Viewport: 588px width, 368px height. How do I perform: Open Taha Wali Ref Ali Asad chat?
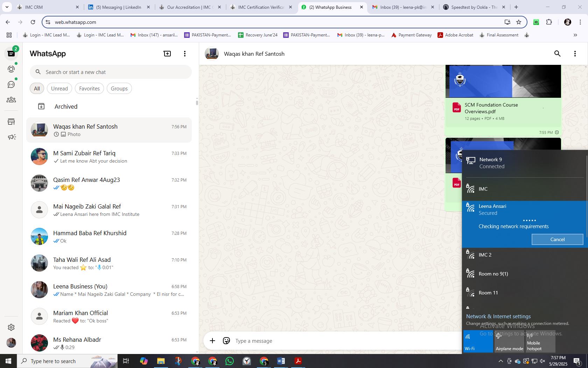109,263
